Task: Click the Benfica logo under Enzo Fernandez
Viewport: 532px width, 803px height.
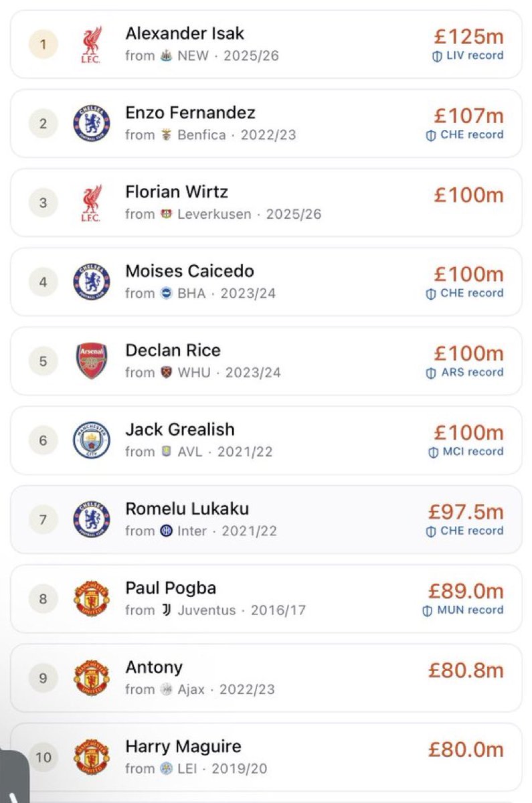Action: click(166, 135)
